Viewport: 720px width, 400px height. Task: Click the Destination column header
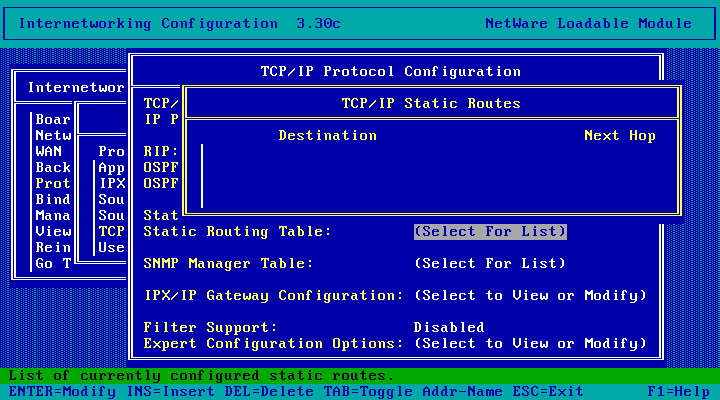click(x=327, y=135)
